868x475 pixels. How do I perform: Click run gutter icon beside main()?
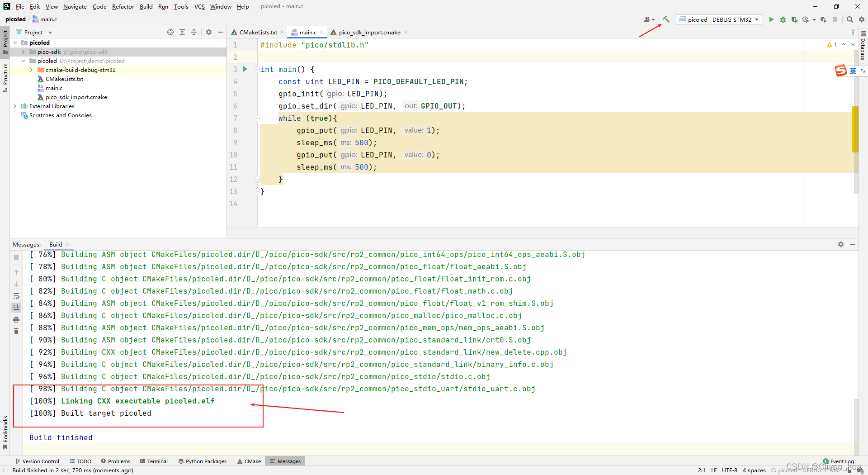pyautogui.click(x=245, y=69)
